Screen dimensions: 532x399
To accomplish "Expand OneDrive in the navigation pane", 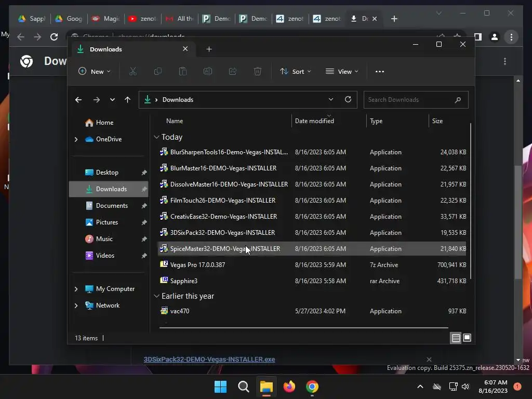I will tap(76, 139).
